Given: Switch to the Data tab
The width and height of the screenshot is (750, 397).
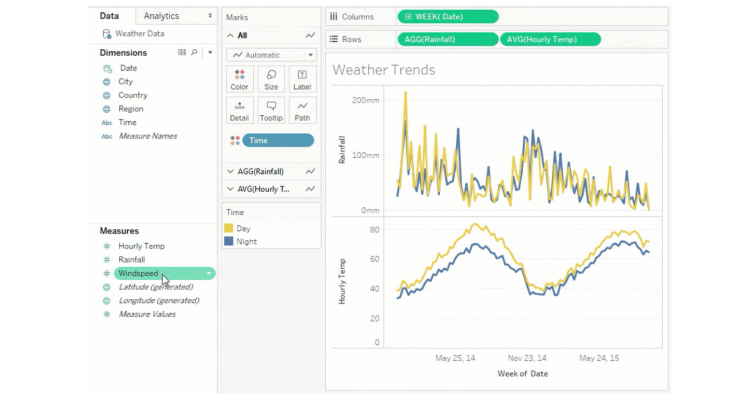Looking at the screenshot, I should click(x=109, y=16).
